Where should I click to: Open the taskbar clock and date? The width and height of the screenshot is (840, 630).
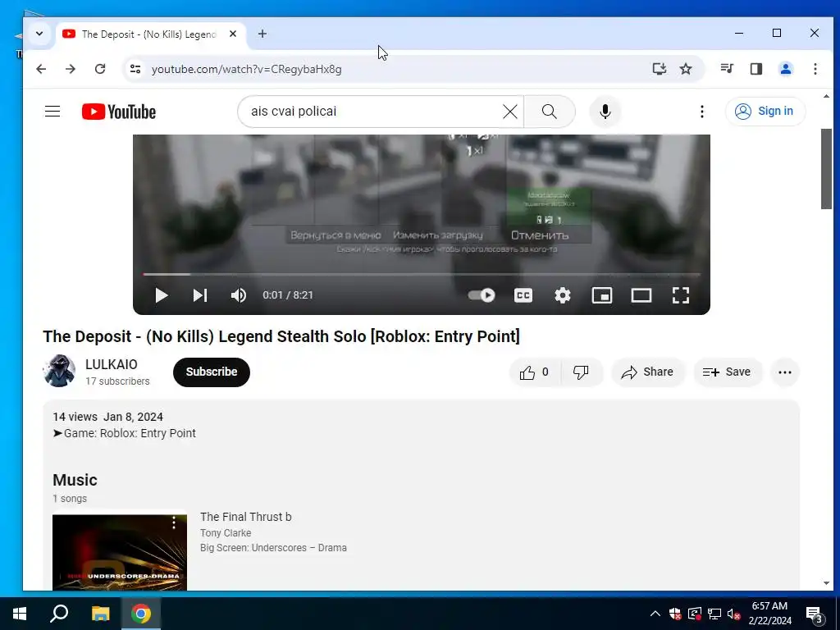[x=769, y=614]
